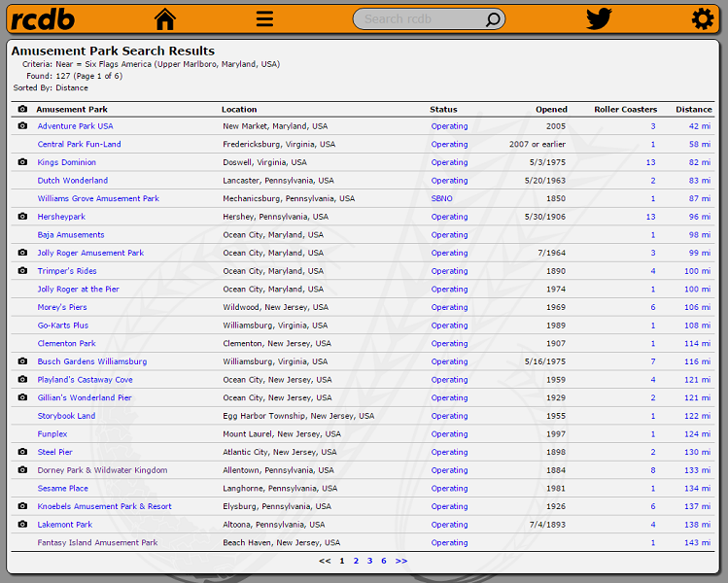Sort by Roller Coasters column header
This screenshot has height=583, width=728.
[x=625, y=110]
